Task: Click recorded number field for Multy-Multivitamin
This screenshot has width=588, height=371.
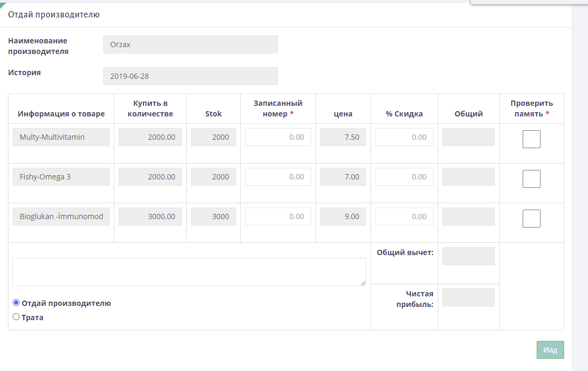Action: [x=278, y=137]
